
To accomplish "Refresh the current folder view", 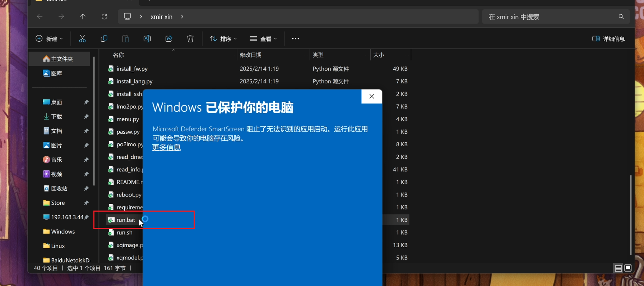I will 105,17.
